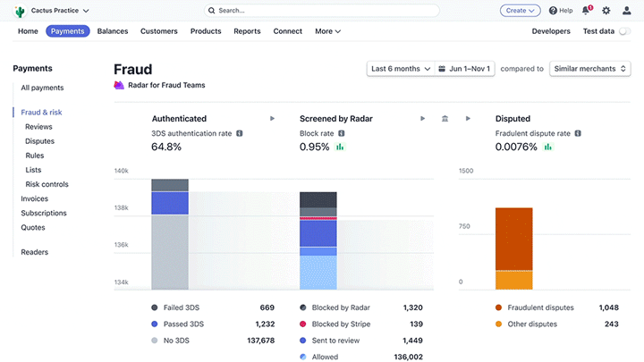Open the user profile icon
The height and width of the screenshot is (362, 644).
coord(626,11)
